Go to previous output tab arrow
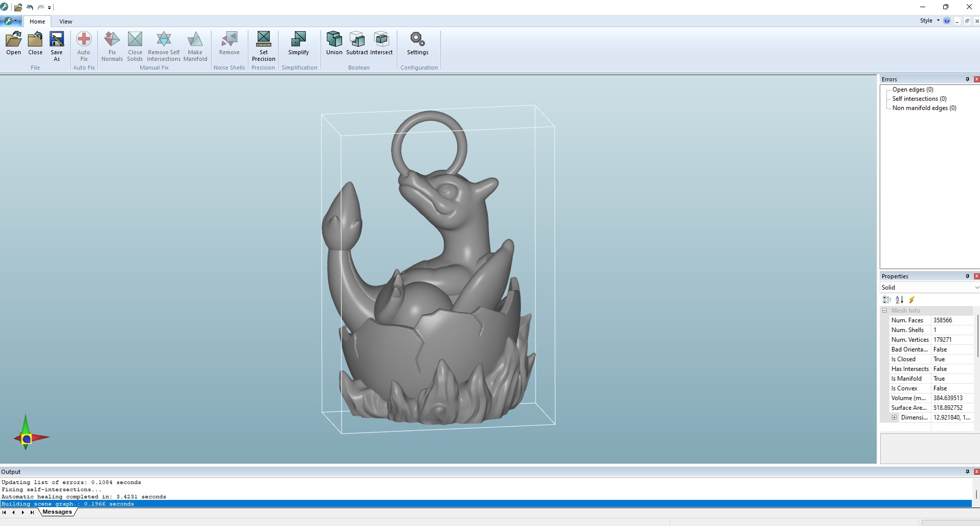This screenshot has height=526, width=980. 13,512
